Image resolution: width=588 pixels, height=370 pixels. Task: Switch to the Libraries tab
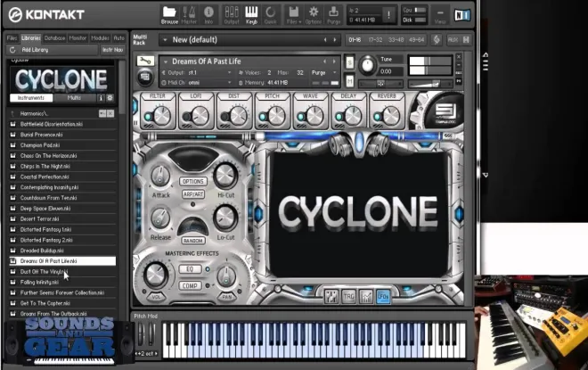[x=31, y=38]
